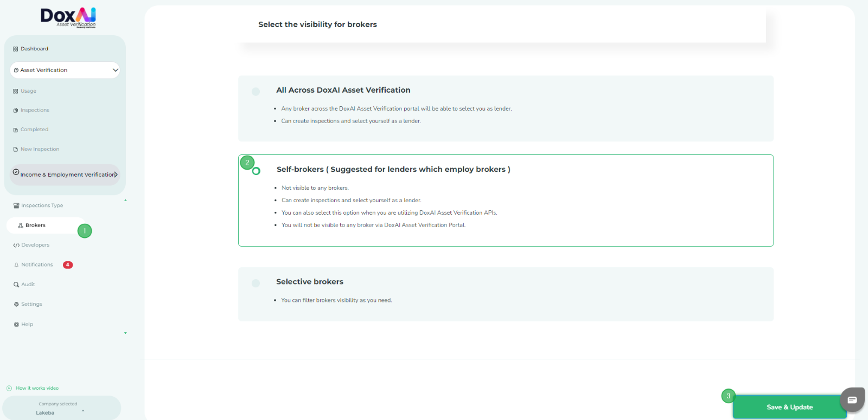Screen dimensions: 868x420
Task: Open the chat support widget icon
Action: pos(852,400)
